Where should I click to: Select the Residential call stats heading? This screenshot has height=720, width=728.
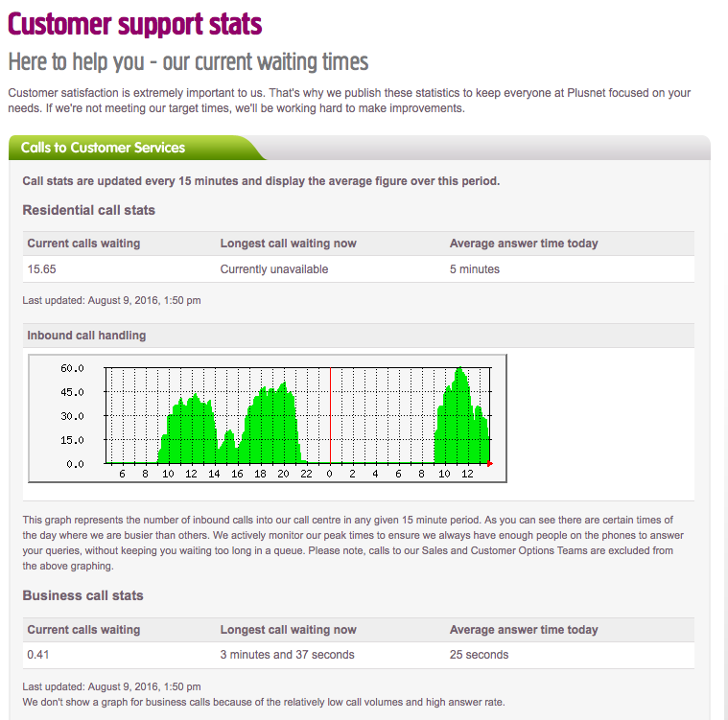[88, 210]
